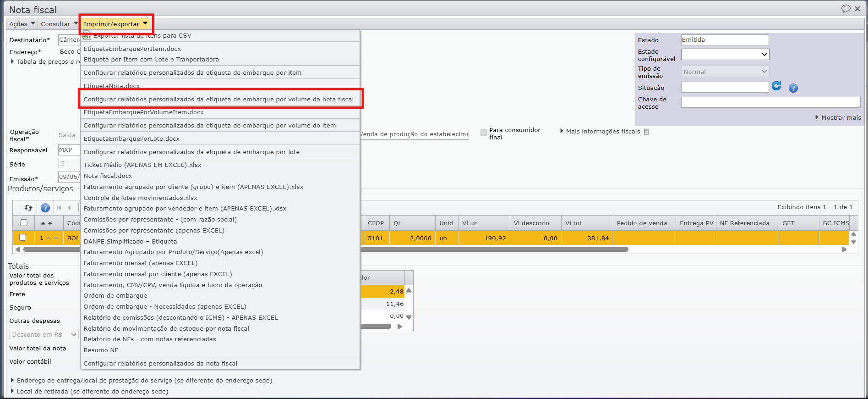Refresh the Situação status

click(776, 86)
